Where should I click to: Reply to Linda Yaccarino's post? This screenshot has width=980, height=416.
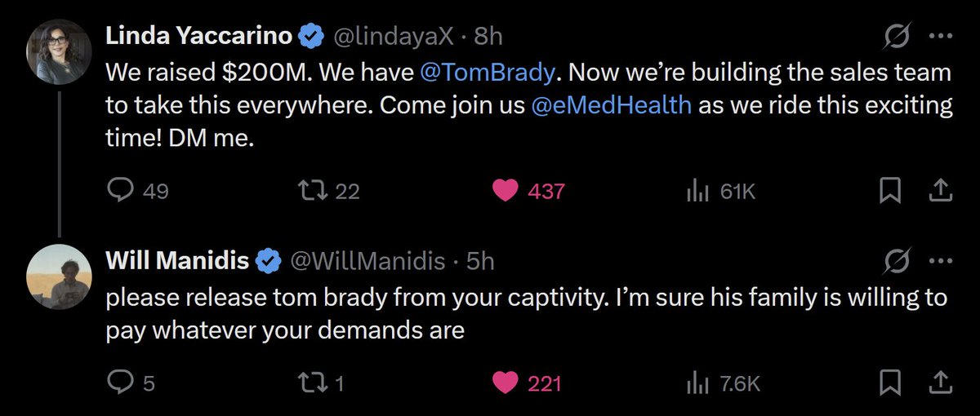[x=121, y=191]
